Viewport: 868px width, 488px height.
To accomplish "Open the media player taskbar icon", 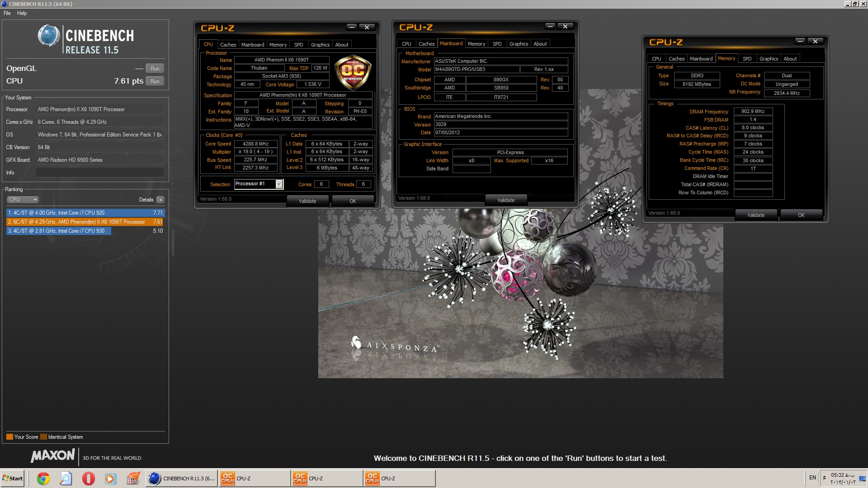I will [x=110, y=479].
